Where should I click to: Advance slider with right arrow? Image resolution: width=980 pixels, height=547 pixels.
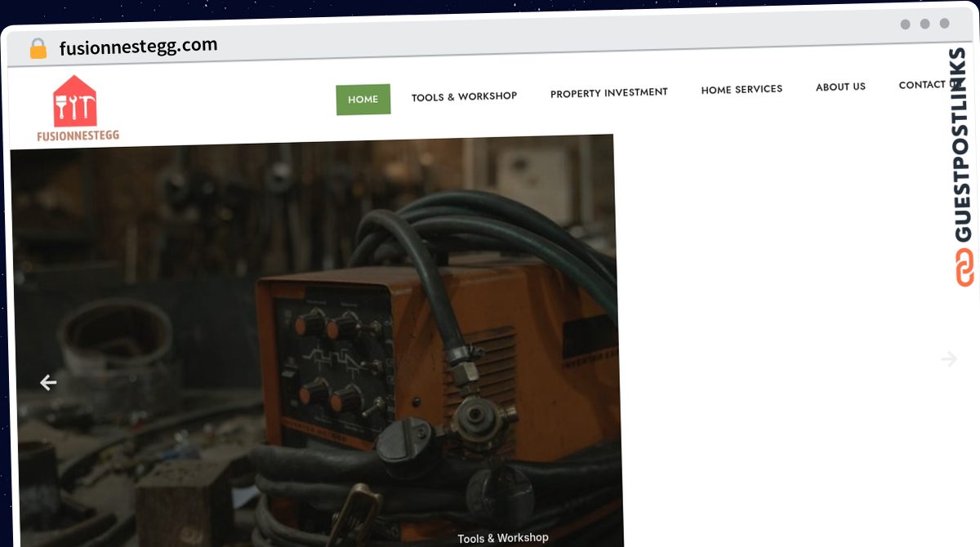pyautogui.click(x=949, y=358)
